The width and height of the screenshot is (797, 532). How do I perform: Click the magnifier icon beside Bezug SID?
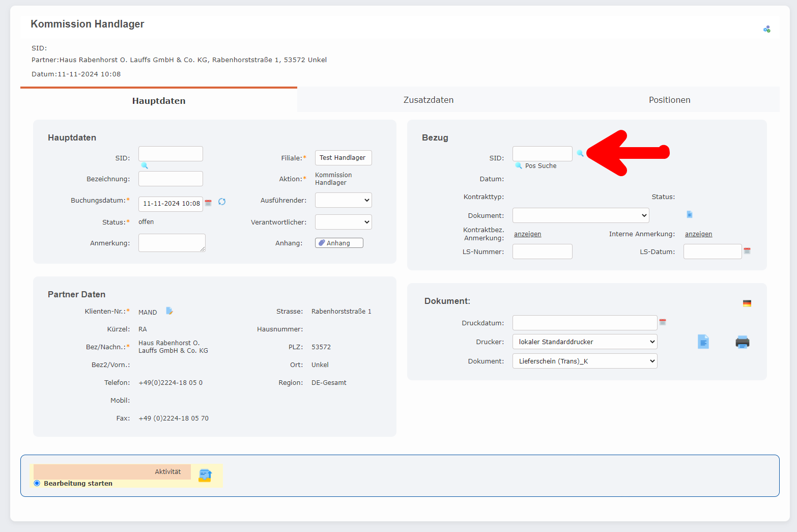pos(580,153)
